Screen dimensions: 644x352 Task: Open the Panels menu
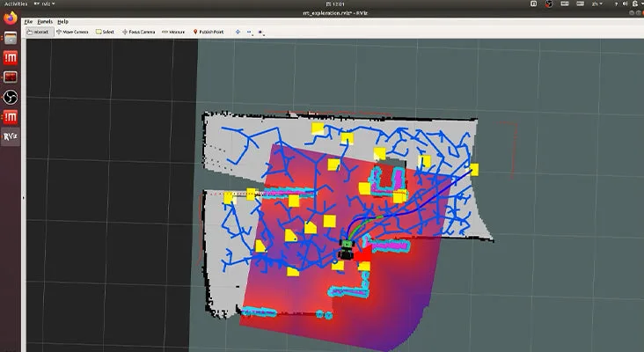[x=45, y=21]
